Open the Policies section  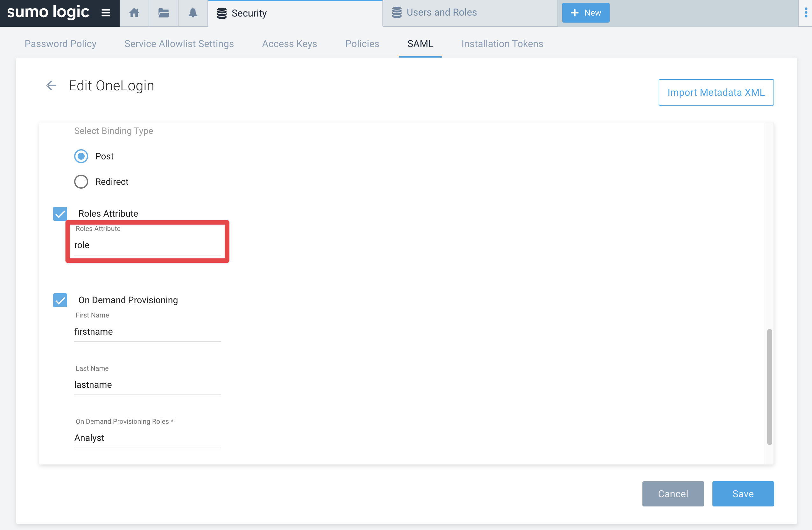pyautogui.click(x=362, y=44)
